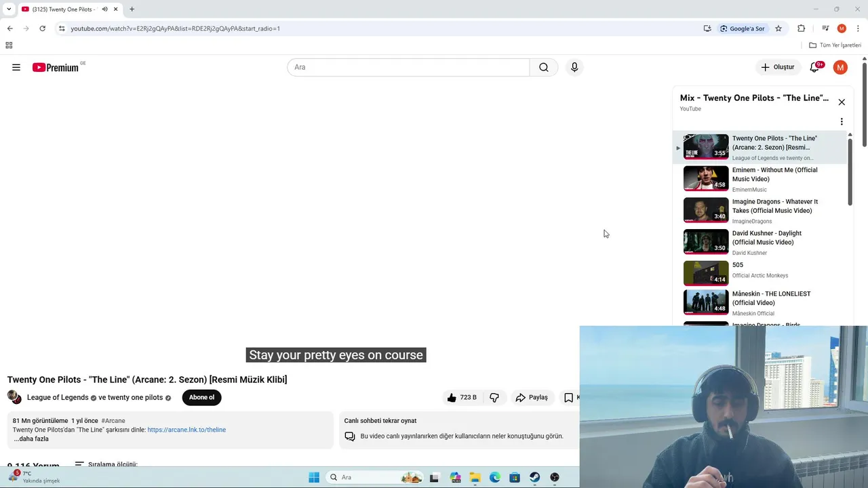
Task: Share the video with Paylaş
Action: (x=532, y=398)
